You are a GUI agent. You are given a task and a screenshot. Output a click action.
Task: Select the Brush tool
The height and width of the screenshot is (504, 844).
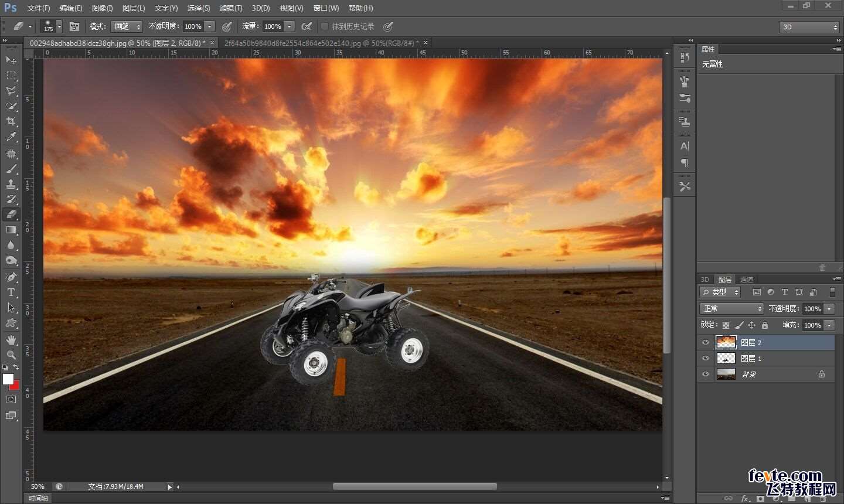[11, 169]
